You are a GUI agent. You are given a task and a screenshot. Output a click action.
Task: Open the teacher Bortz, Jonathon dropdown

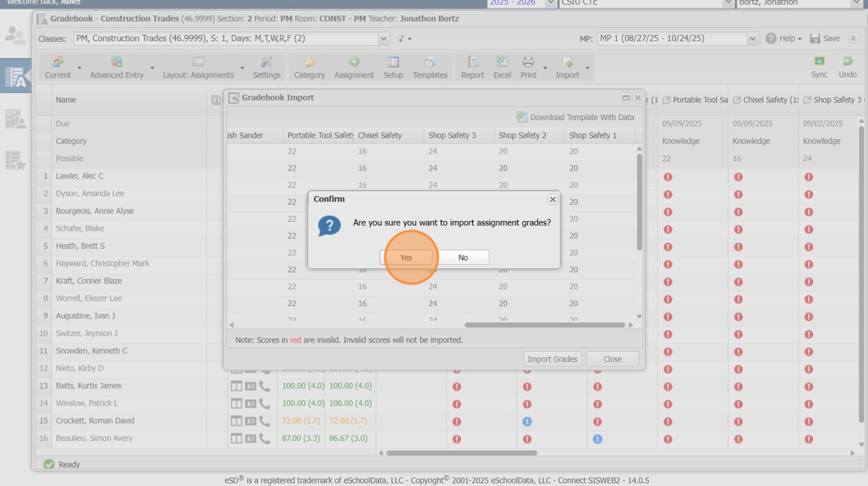(x=856, y=3)
